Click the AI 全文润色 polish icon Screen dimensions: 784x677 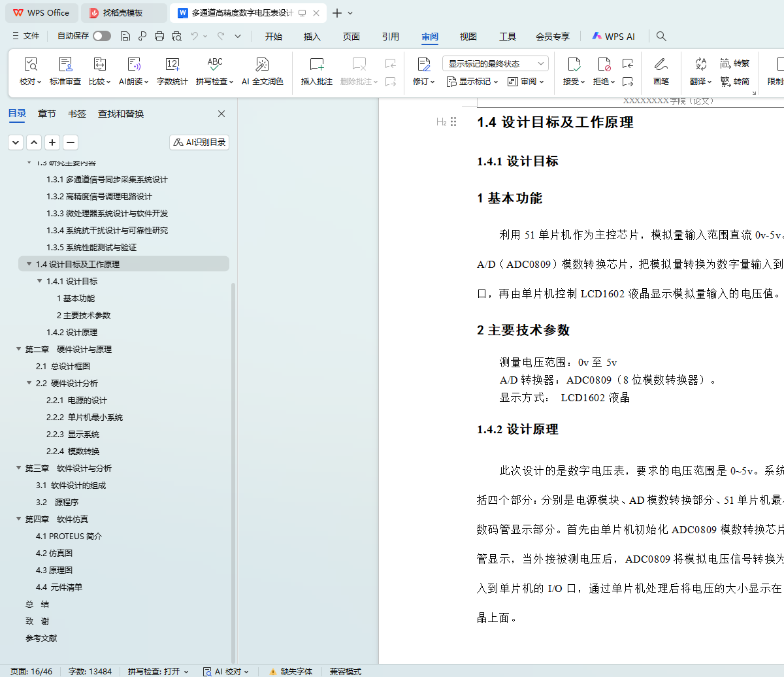[x=262, y=65]
